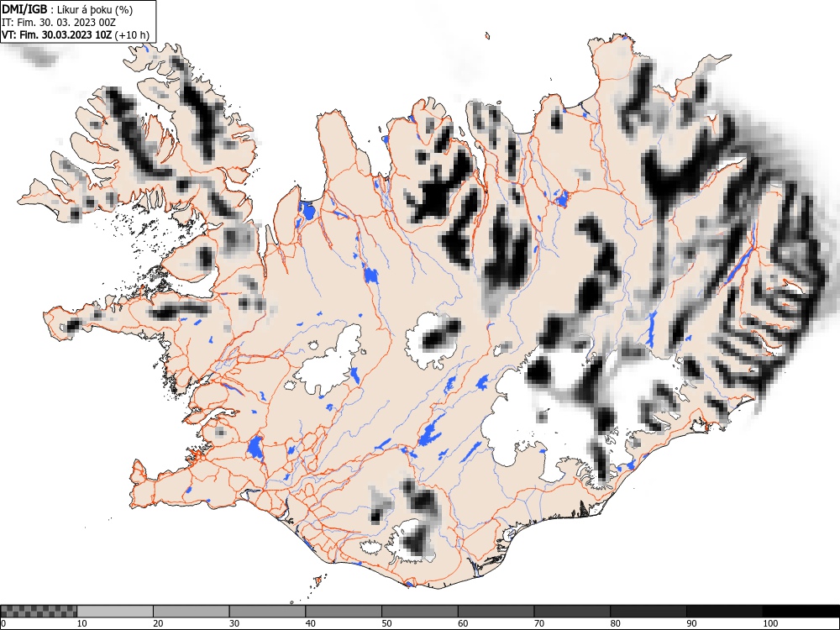Click the legend label '60'

click(x=463, y=623)
